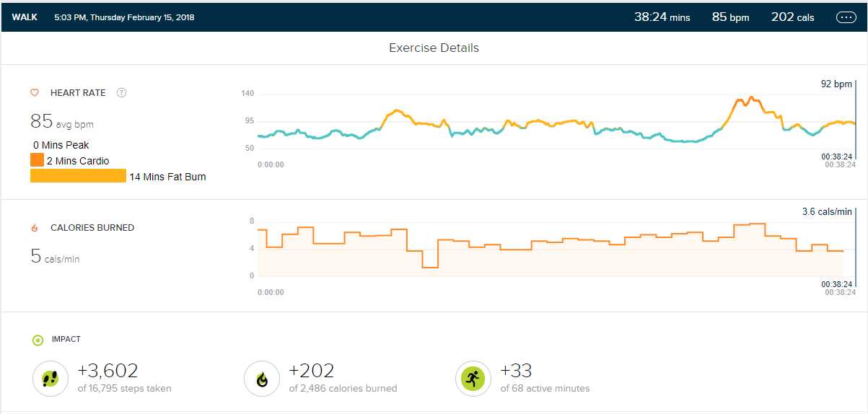Open the more options ellipsis menu

coord(846,17)
